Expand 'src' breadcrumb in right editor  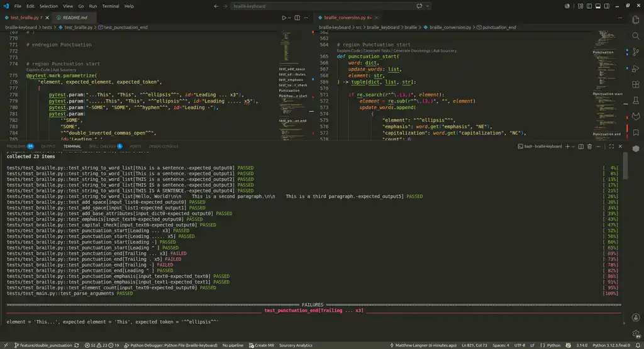(x=358, y=27)
